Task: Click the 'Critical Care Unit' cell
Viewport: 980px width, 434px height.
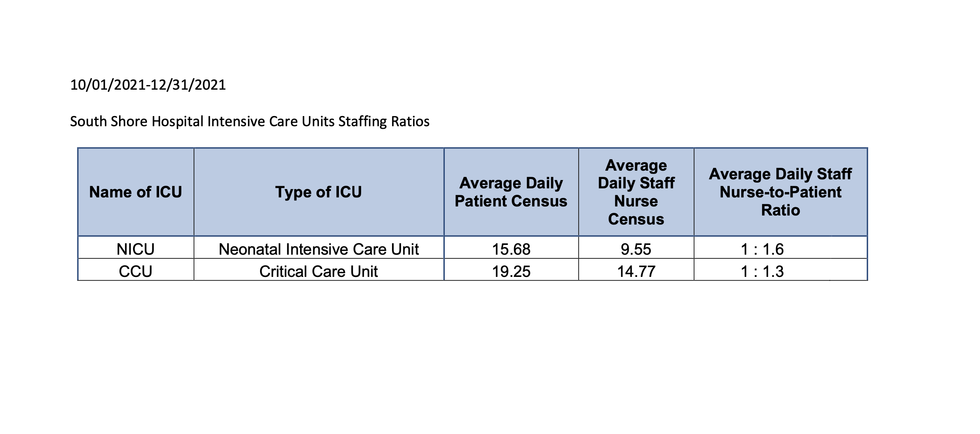Action: point(318,271)
